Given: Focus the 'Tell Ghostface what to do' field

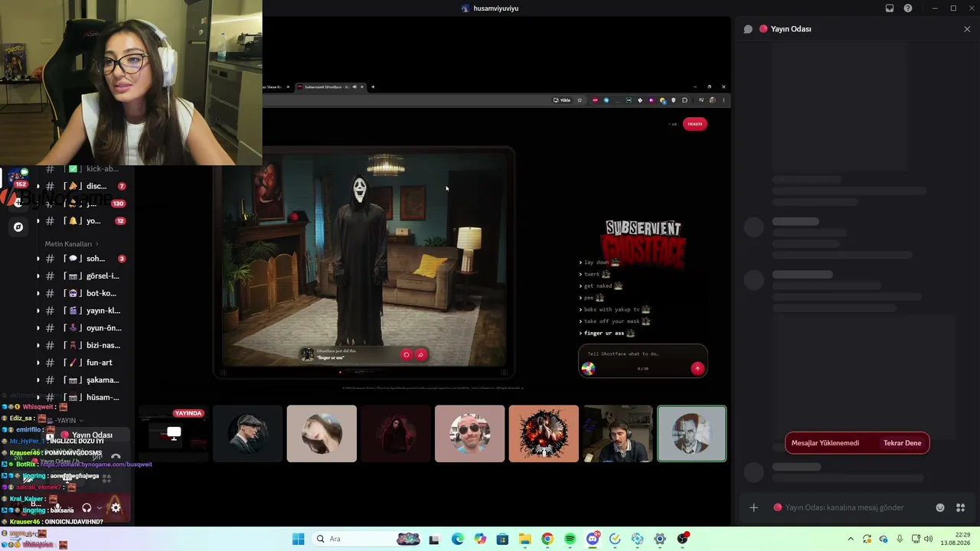Looking at the screenshot, I should (x=642, y=354).
